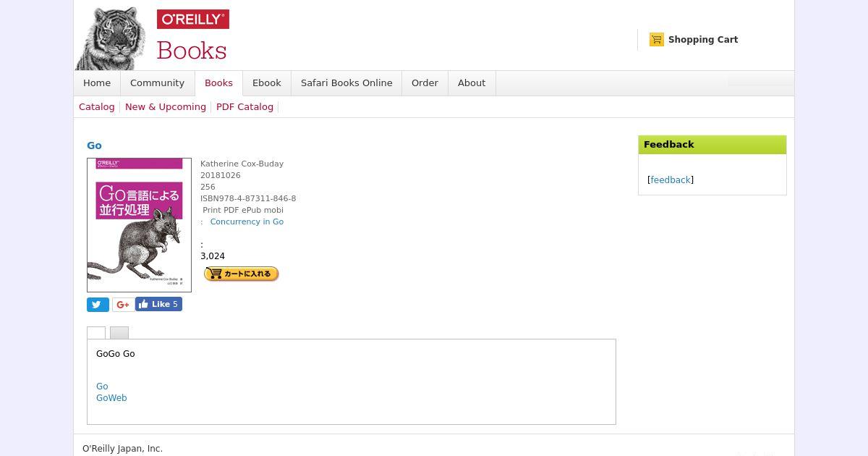Screen dimensions: 868x456
Task: Open the shopping cart icon
Action: pos(657,40)
